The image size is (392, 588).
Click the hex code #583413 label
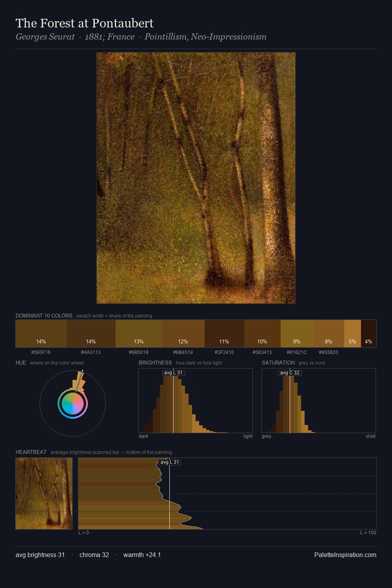coord(262,352)
